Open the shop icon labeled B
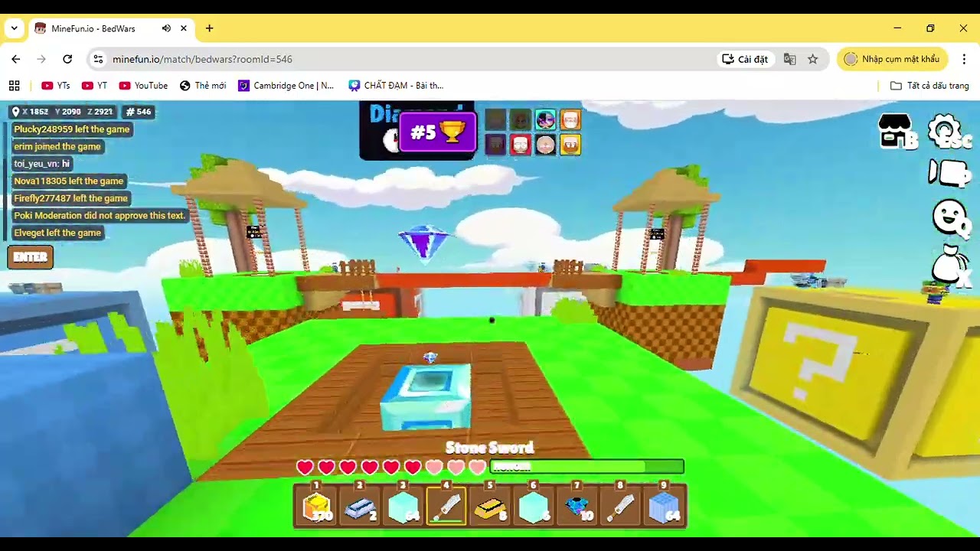Viewport: 980px width, 551px height. 897,131
